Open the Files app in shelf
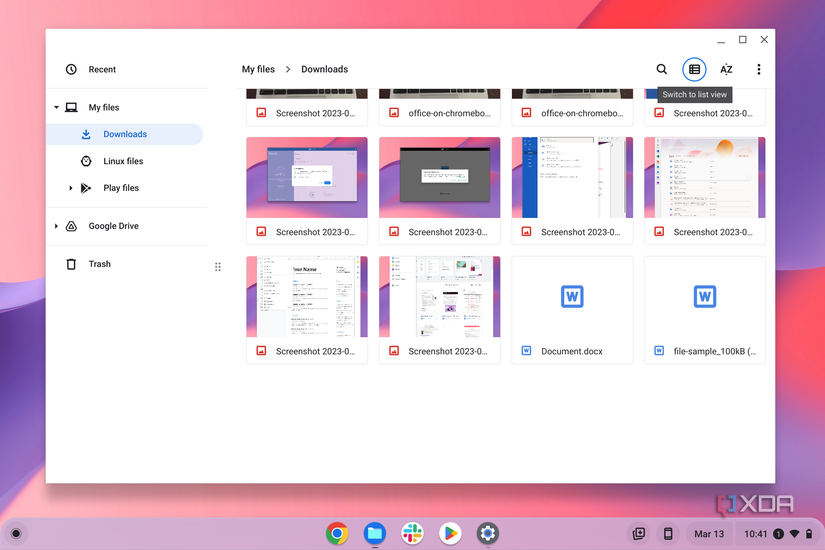This screenshot has height=550, width=825. pyautogui.click(x=375, y=533)
